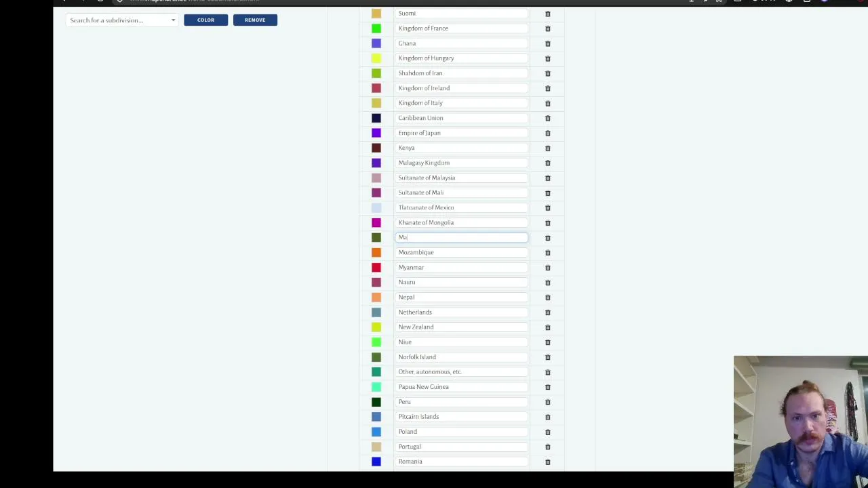Focus the Netherlands text field
This screenshot has width=868, height=488.
(461, 312)
